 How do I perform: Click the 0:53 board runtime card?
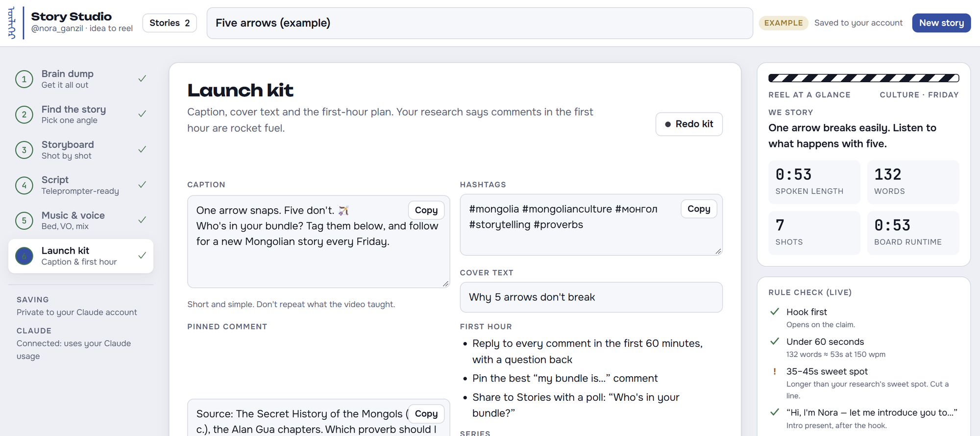tap(913, 233)
